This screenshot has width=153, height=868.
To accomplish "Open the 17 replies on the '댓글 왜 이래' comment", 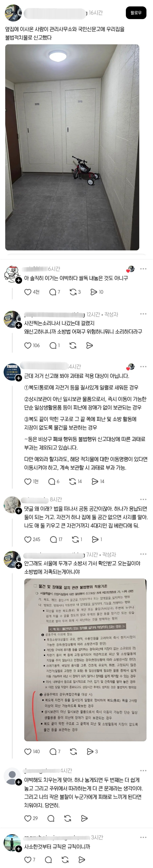I will point(56,540).
